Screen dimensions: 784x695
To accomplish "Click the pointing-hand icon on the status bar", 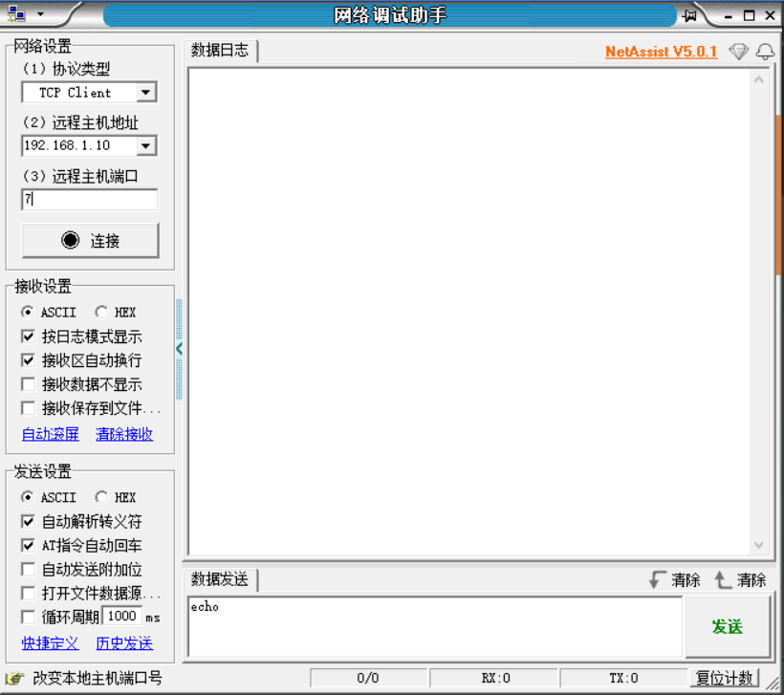I will coord(13,677).
